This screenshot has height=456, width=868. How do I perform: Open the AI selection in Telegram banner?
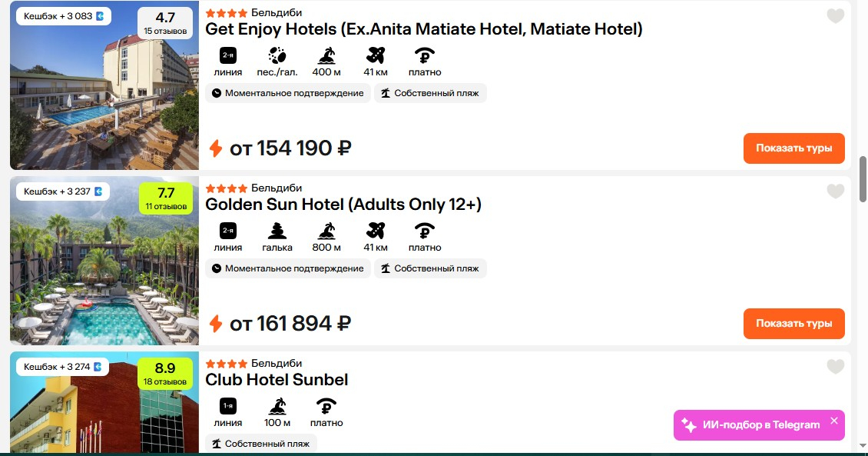[x=753, y=425]
